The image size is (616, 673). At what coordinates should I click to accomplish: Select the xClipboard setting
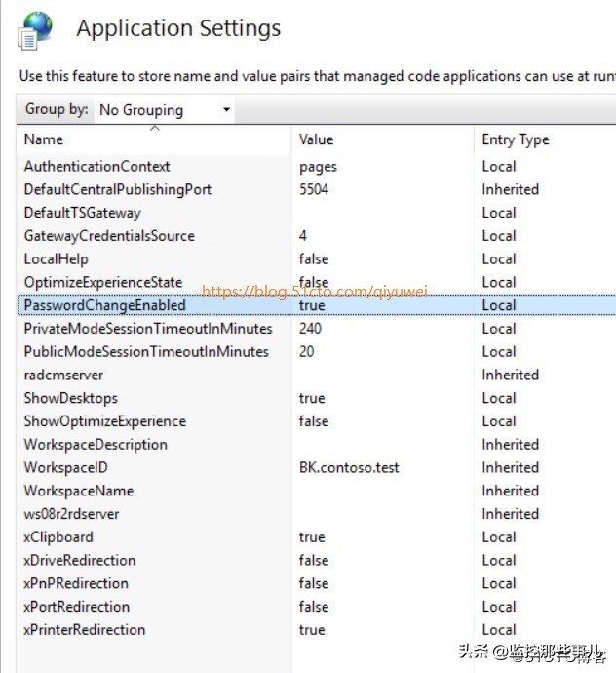(x=317, y=537)
